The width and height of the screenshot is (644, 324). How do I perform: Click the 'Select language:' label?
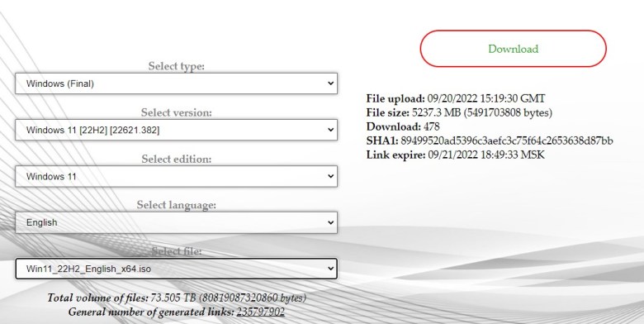pyautogui.click(x=176, y=205)
